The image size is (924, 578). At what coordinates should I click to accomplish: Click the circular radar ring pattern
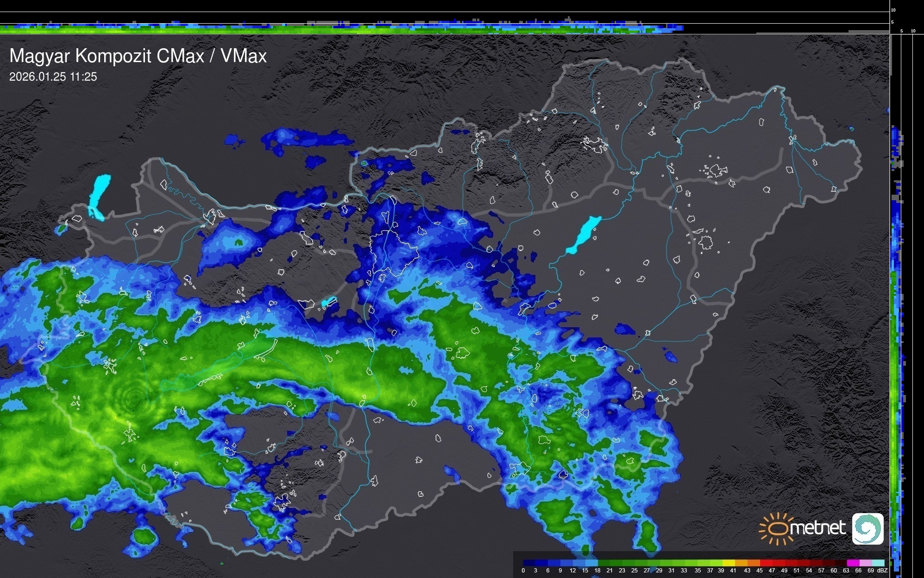click(x=135, y=398)
